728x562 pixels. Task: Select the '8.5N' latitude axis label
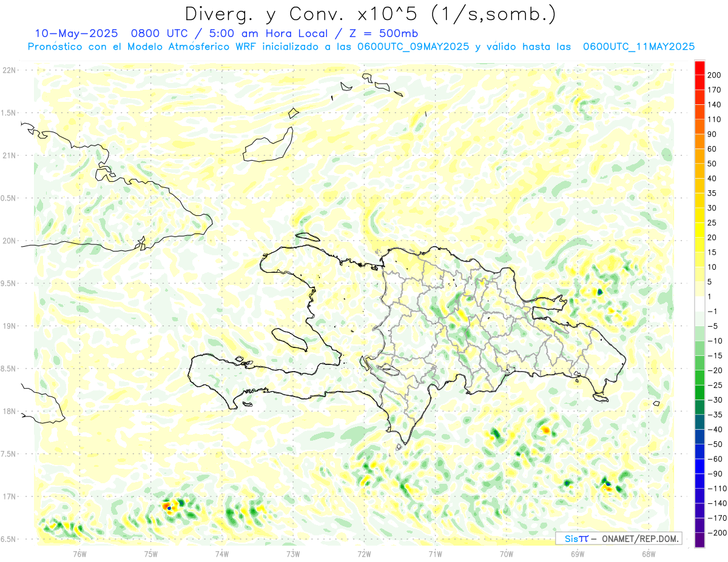(8, 369)
